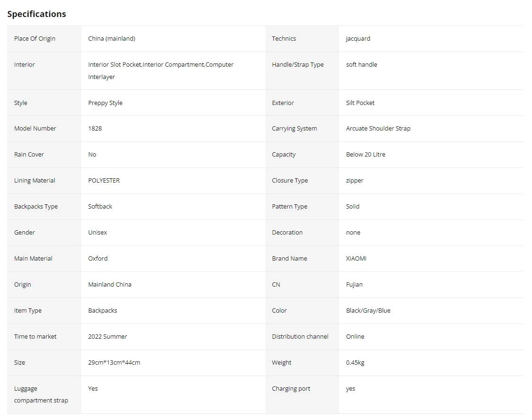Select the Below 20 Litre capacity value
Screen dimensions: 532x420
(366, 154)
